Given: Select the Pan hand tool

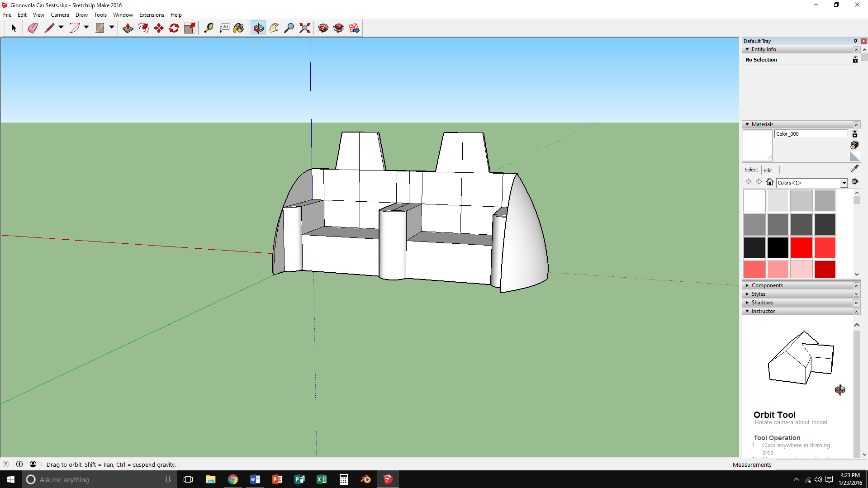Looking at the screenshot, I should coord(274,28).
